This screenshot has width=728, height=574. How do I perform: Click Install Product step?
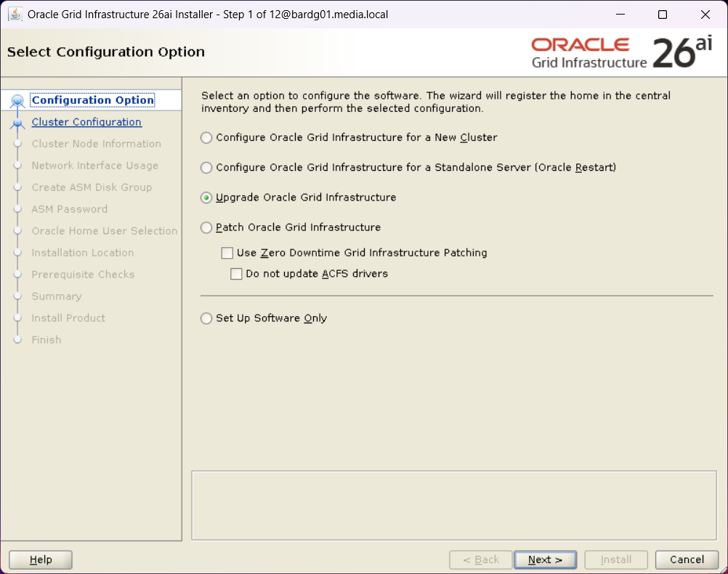[x=68, y=318]
